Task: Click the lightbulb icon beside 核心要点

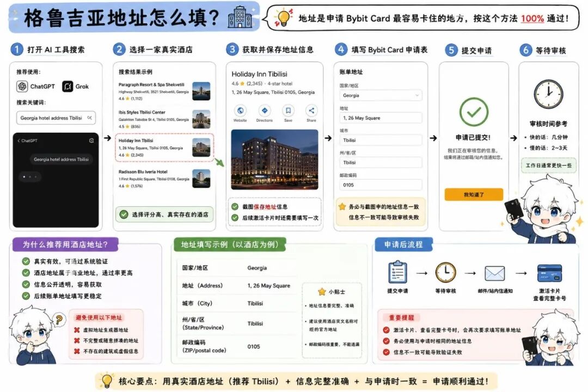Action: (107, 381)
